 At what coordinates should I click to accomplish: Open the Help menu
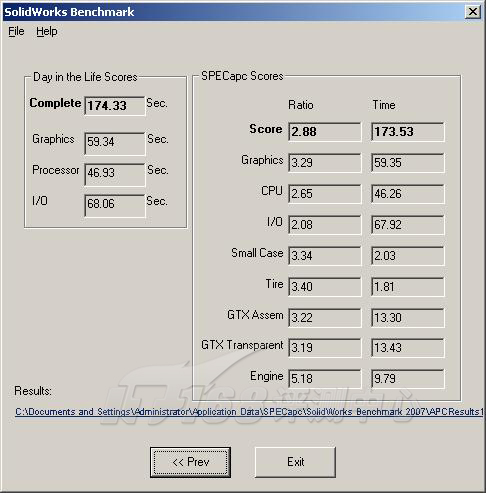pyautogui.click(x=47, y=32)
